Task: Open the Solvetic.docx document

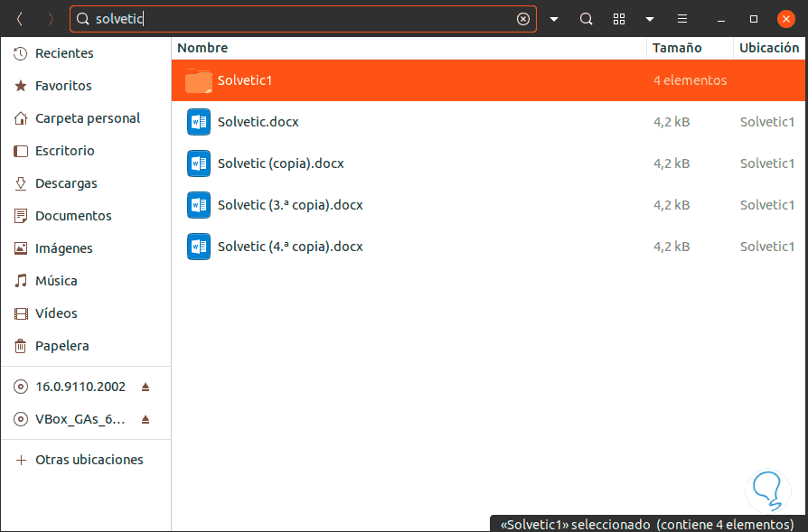Action: point(258,122)
